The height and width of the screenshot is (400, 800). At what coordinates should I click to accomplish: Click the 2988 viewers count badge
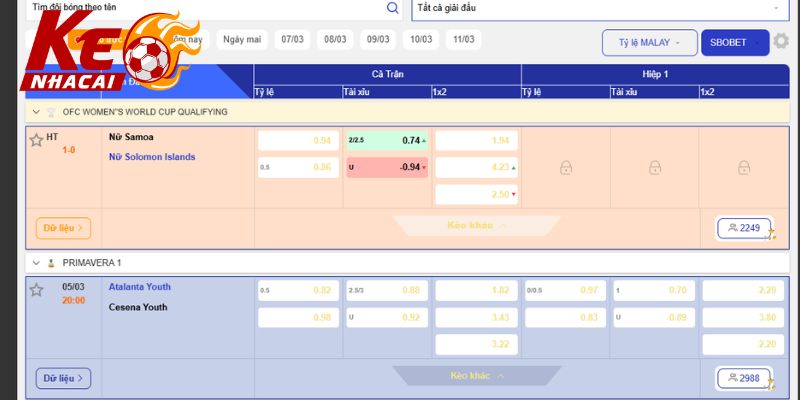[745, 378]
